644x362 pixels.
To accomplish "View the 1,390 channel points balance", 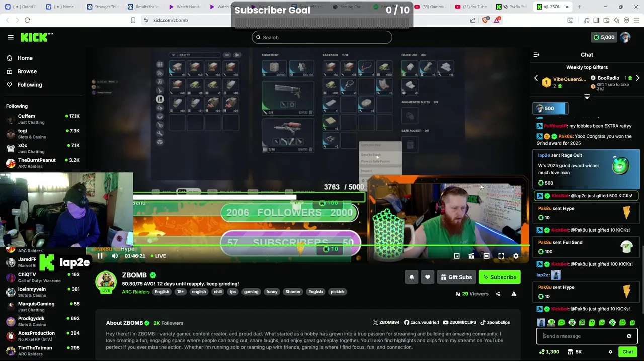I will tap(549, 352).
